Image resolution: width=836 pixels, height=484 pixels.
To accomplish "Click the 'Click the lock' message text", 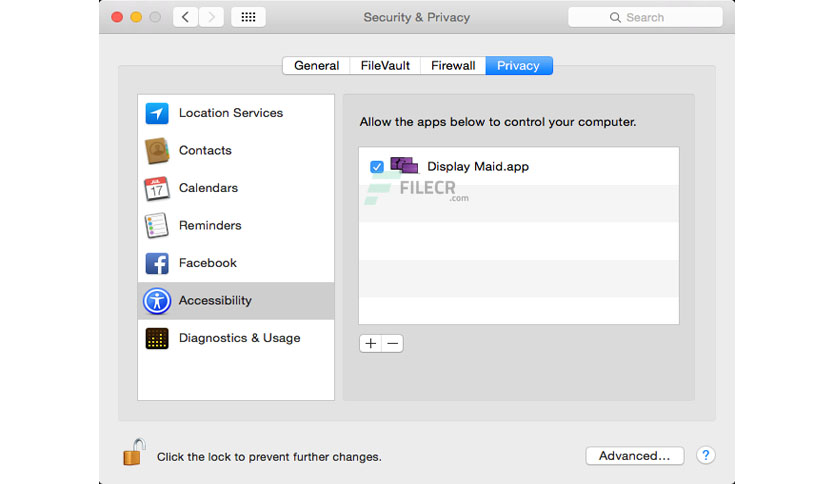I will pos(269,457).
